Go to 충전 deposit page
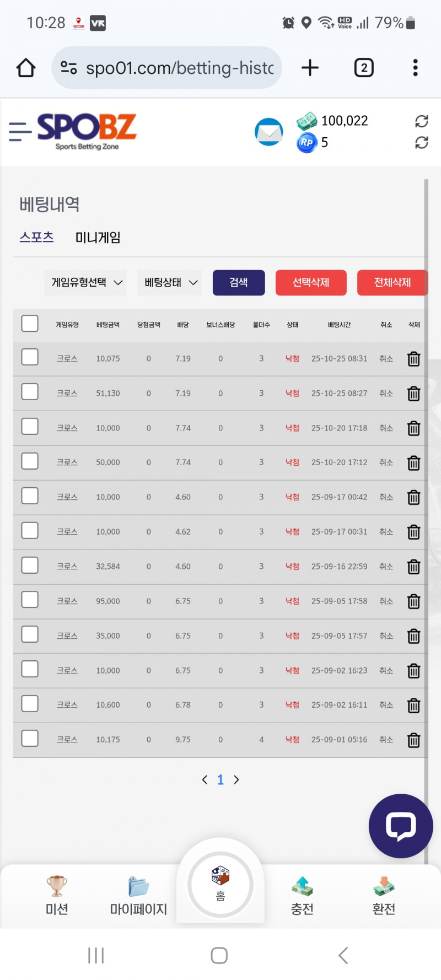Image resolution: width=441 pixels, height=980 pixels. pos(302,896)
